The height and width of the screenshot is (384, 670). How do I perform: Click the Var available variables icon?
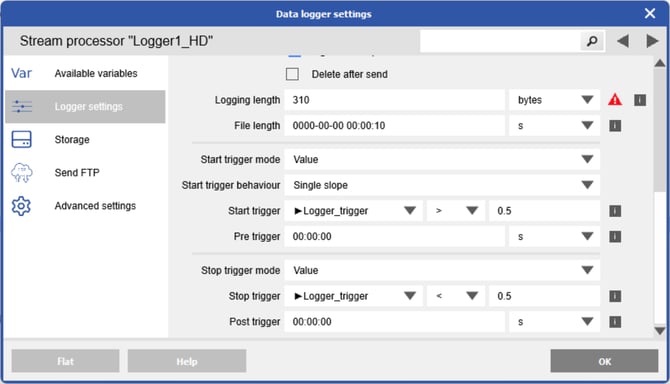[x=21, y=73]
